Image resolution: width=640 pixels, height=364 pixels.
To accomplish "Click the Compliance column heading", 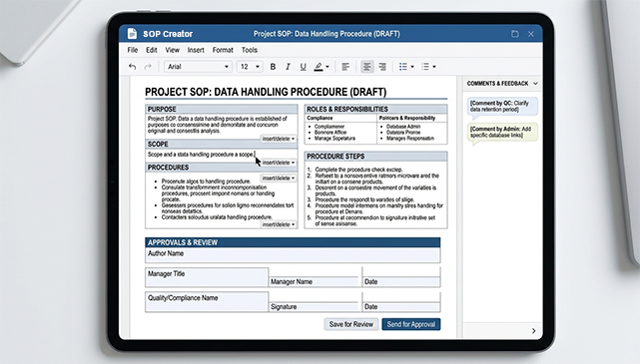I will pyautogui.click(x=320, y=118).
